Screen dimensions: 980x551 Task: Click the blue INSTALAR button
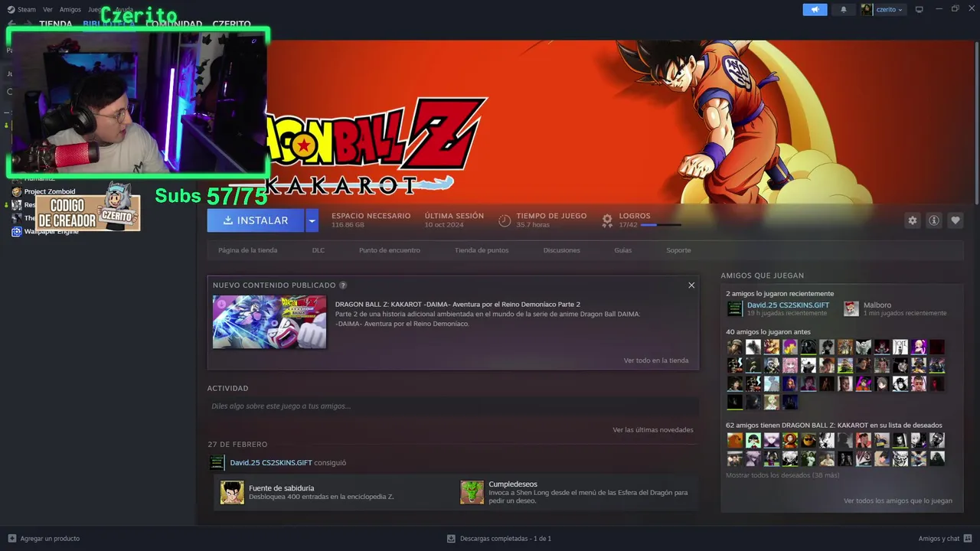[256, 220]
